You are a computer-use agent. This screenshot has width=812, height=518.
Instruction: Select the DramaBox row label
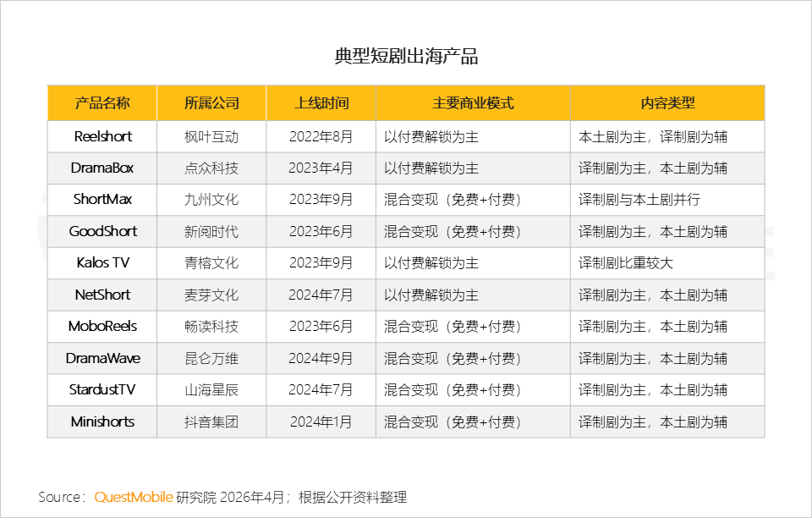102,168
